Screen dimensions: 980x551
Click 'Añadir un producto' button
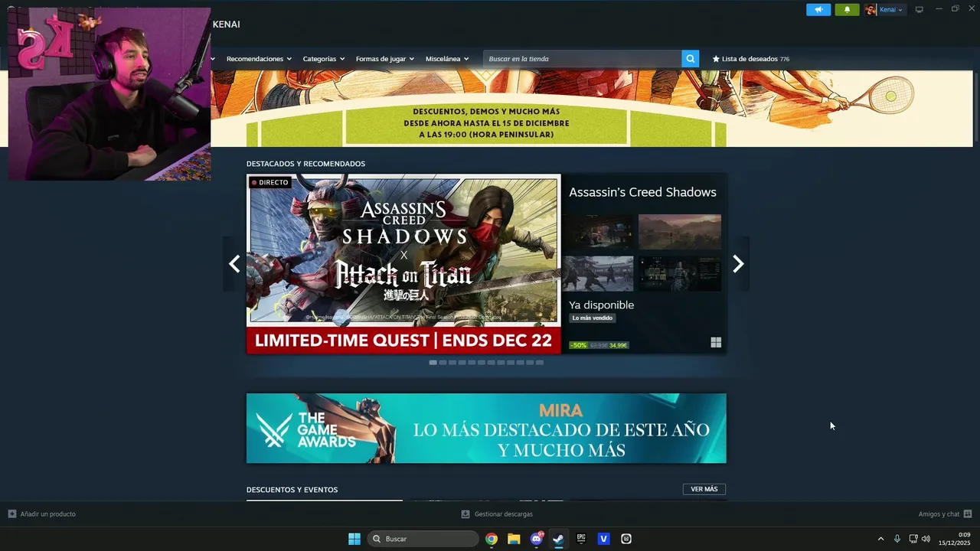42,514
